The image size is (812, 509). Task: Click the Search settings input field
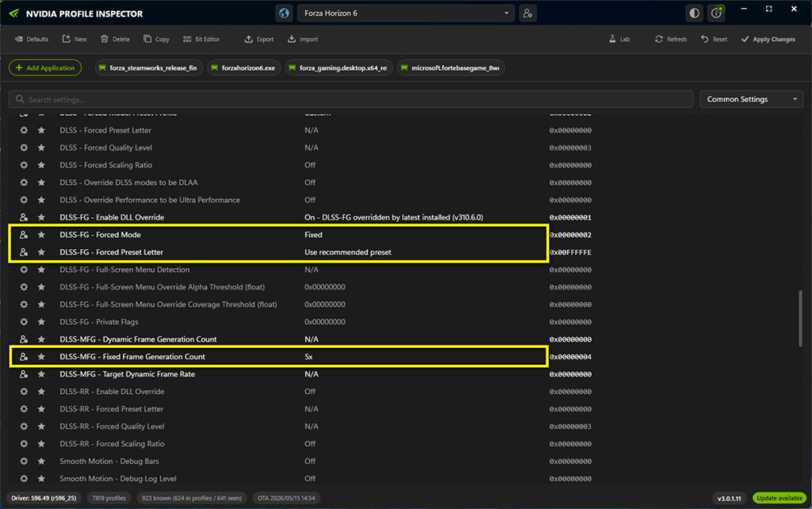coord(350,99)
